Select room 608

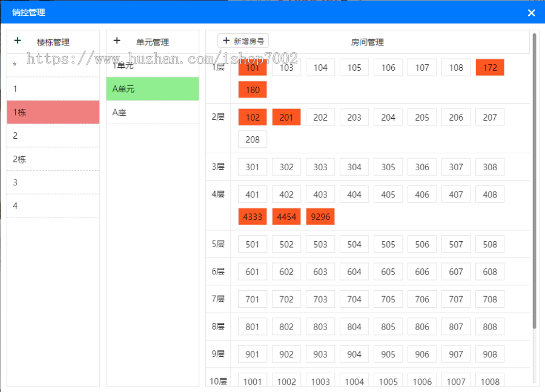click(x=490, y=271)
